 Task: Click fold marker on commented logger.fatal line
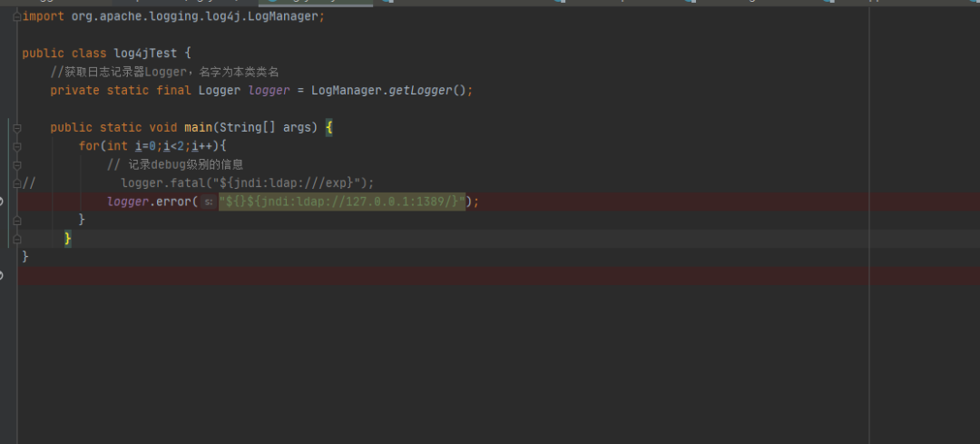click(x=17, y=183)
